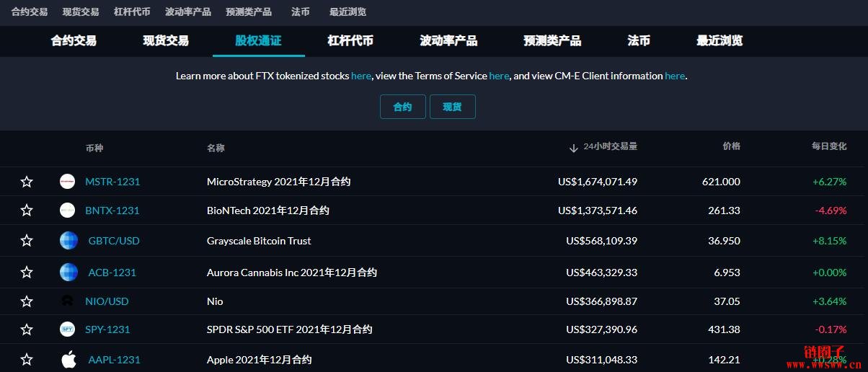Screen dimensions: 868x372
Task: Click price value 431.38
Action: pos(724,329)
